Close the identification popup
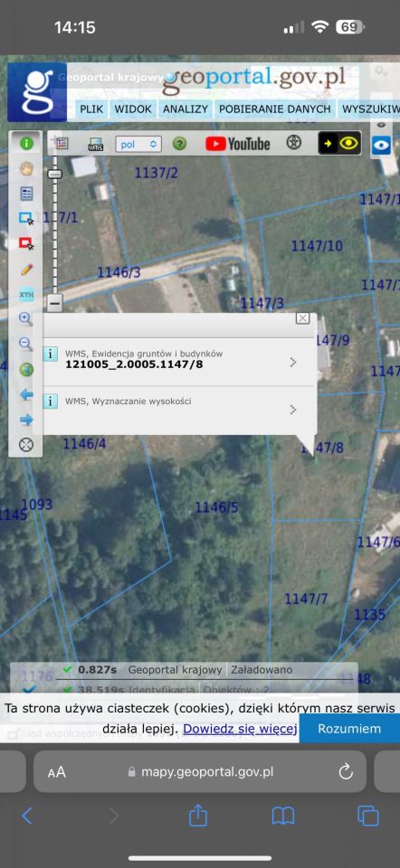The image size is (400, 868). pos(302,318)
